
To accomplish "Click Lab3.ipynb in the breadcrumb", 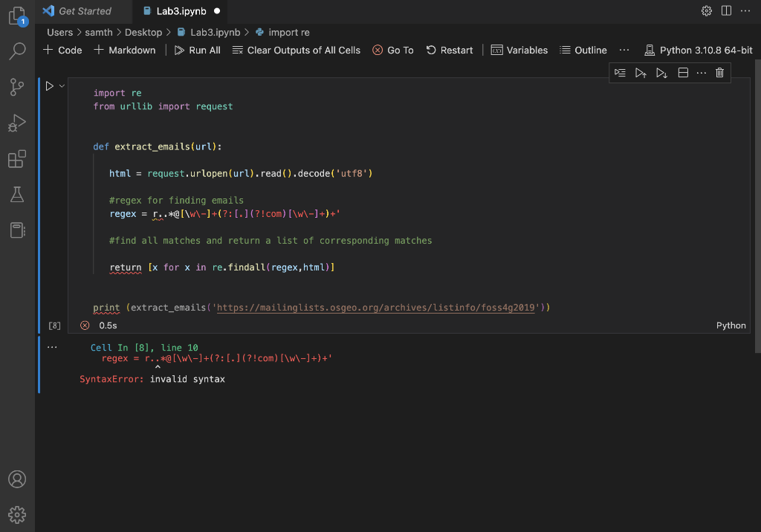I will click(x=209, y=32).
